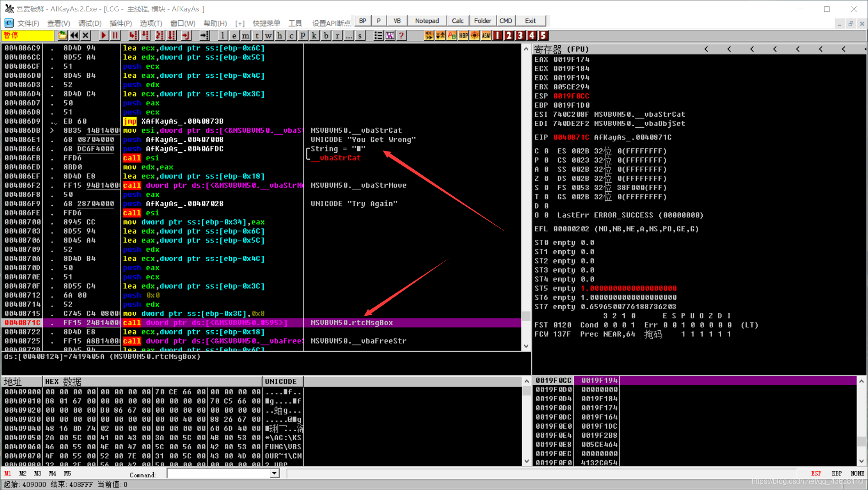Click the HBP hardware breakpoint icon

pyautogui.click(x=463, y=36)
